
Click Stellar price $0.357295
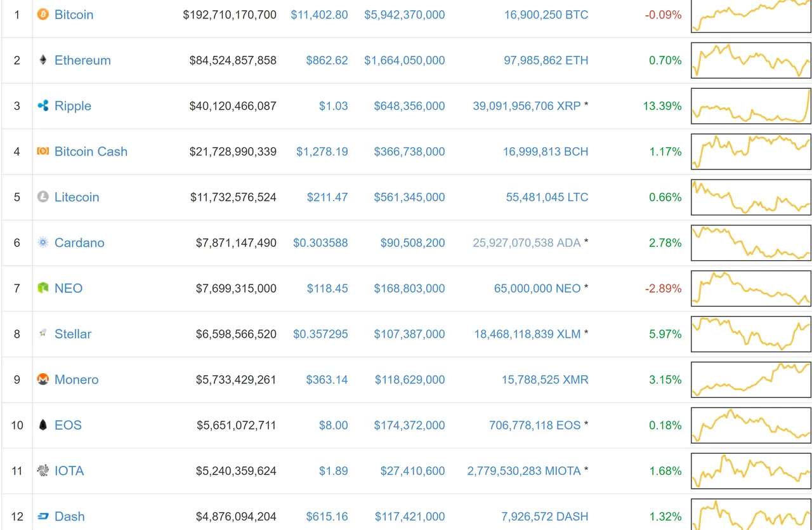coord(320,334)
